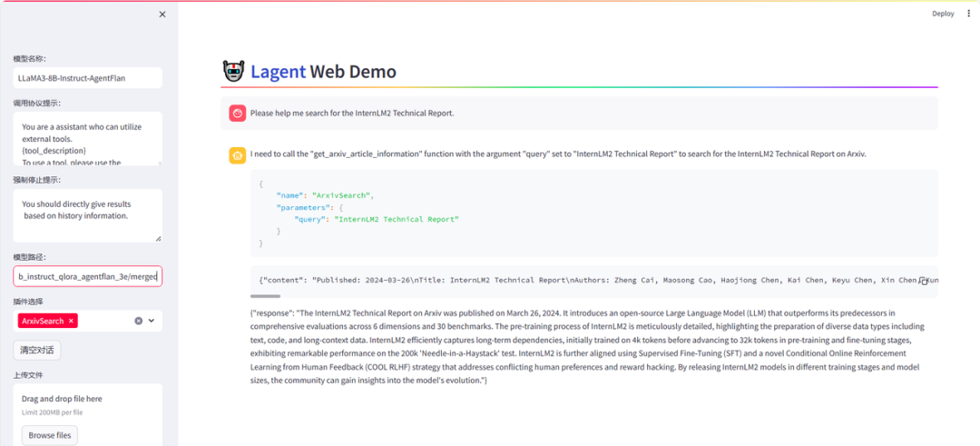Viewport: 980px width, 446px height.
Task: Click the 模型名称 label
Action: click(x=30, y=59)
